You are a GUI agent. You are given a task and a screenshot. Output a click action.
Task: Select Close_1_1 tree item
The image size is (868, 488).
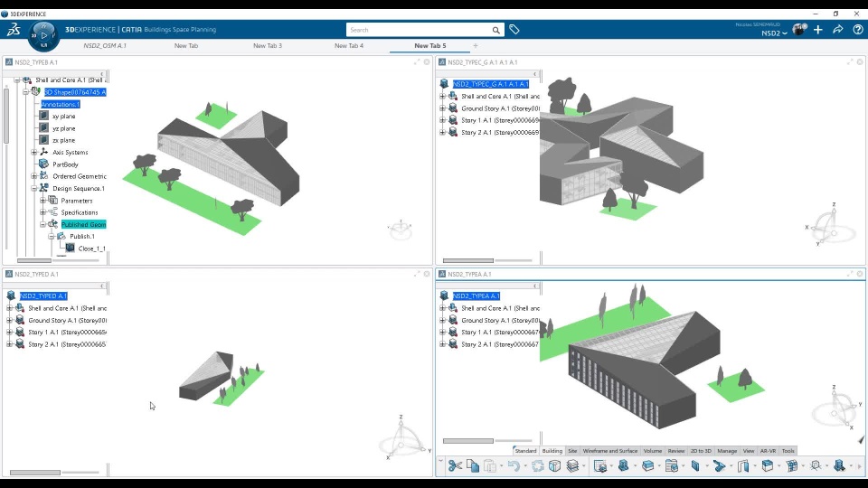coord(91,249)
